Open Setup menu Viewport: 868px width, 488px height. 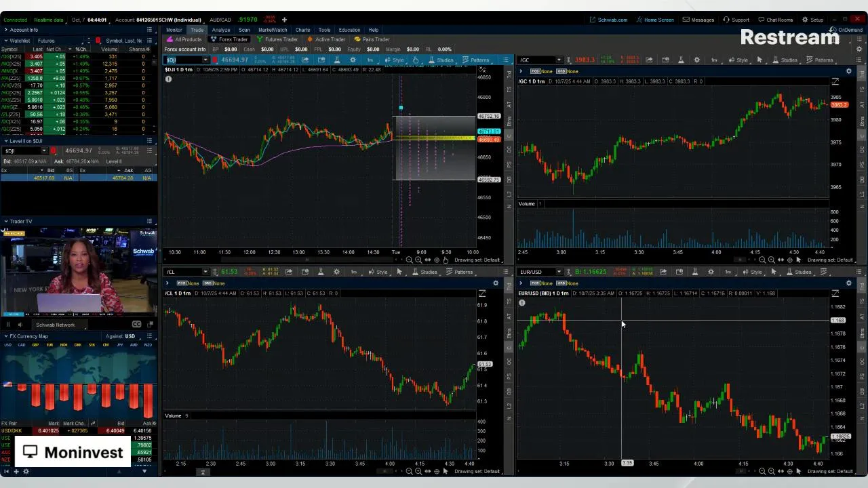[x=812, y=20]
